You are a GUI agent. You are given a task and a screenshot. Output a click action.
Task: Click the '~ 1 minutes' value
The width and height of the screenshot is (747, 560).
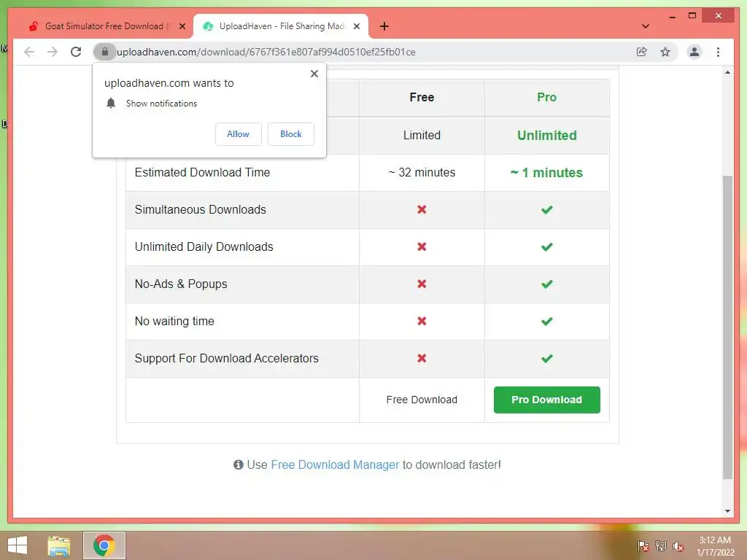(547, 172)
